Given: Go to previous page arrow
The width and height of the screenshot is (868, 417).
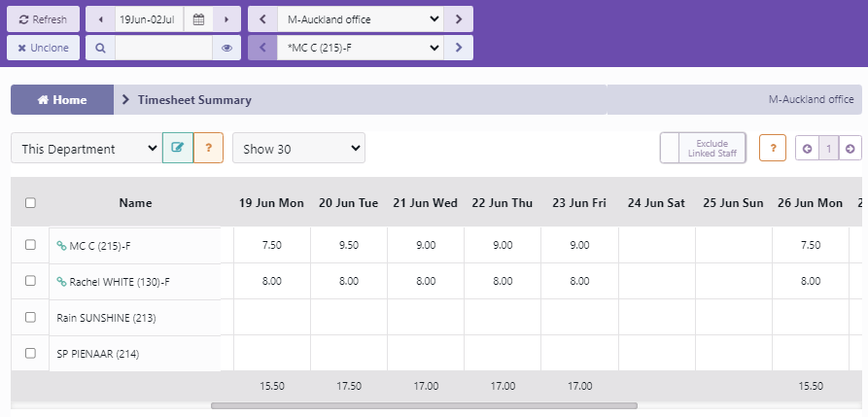Looking at the screenshot, I should pyautogui.click(x=807, y=149).
